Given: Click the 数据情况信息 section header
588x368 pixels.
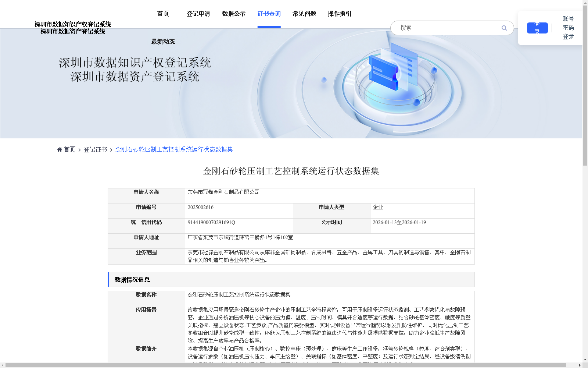Looking at the screenshot, I should (291, 280).
